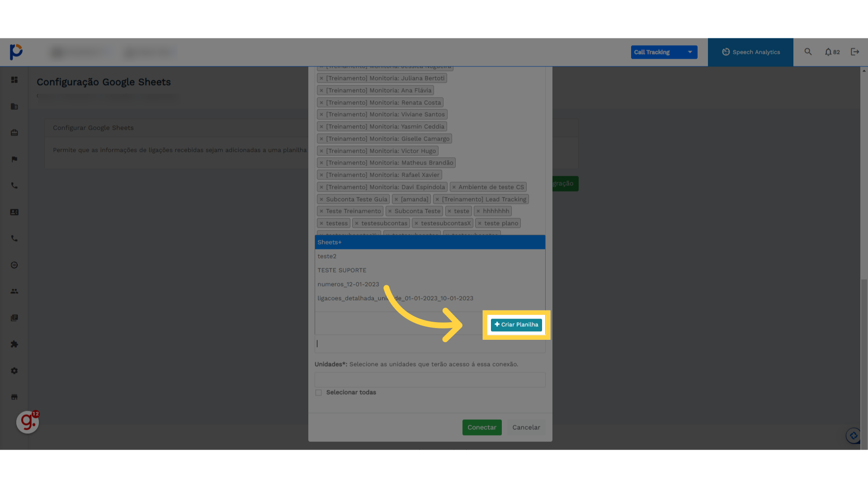Select TESTE SUPORTE spreadsheet option
The height and width of the screenshot is (488, 868).
point(430,270)
